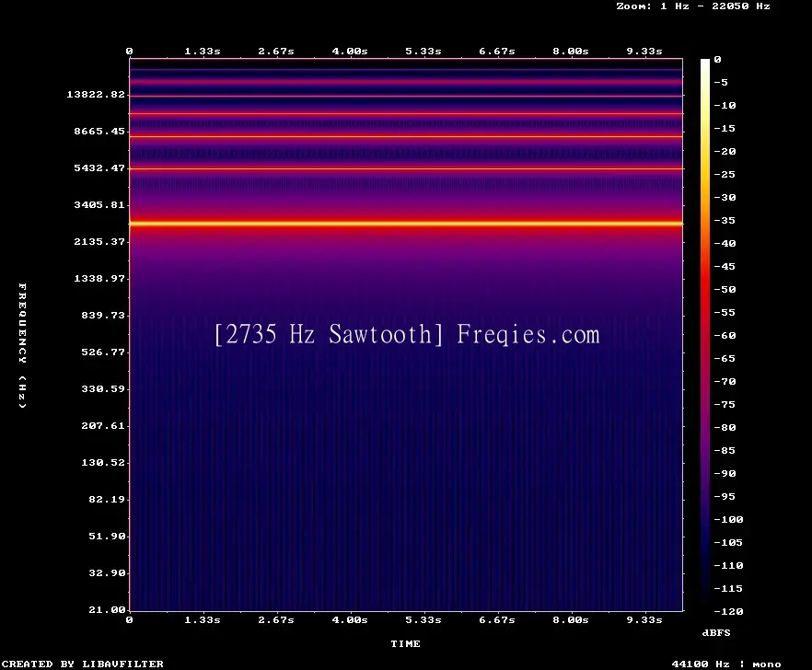Click the -60 dBFS scale value
812x670 pixels.
pos(725,336)
